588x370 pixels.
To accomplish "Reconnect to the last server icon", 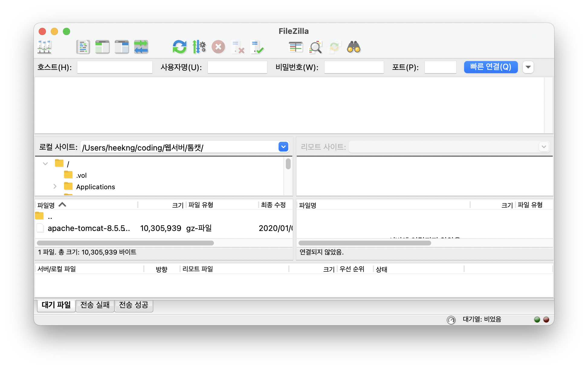I will tap(257, 47).
